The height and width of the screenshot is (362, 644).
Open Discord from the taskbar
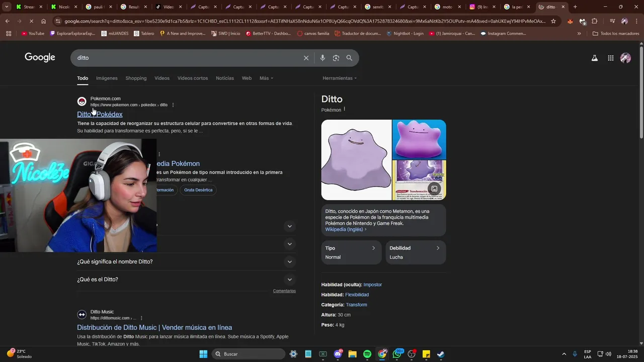click(338, 354)
